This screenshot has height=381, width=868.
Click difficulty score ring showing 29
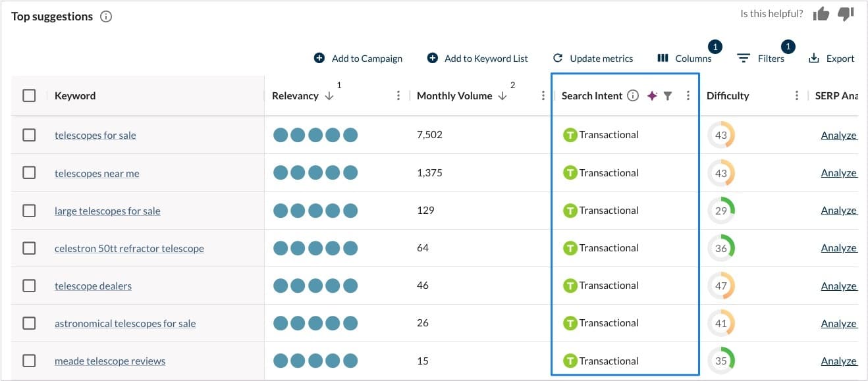(x=721, y=211)
